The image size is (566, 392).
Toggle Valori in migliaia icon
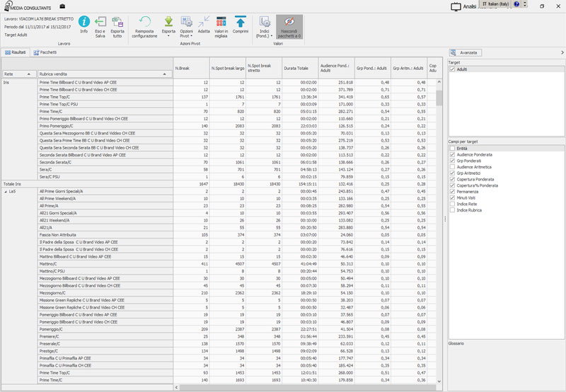click(221, 22)
